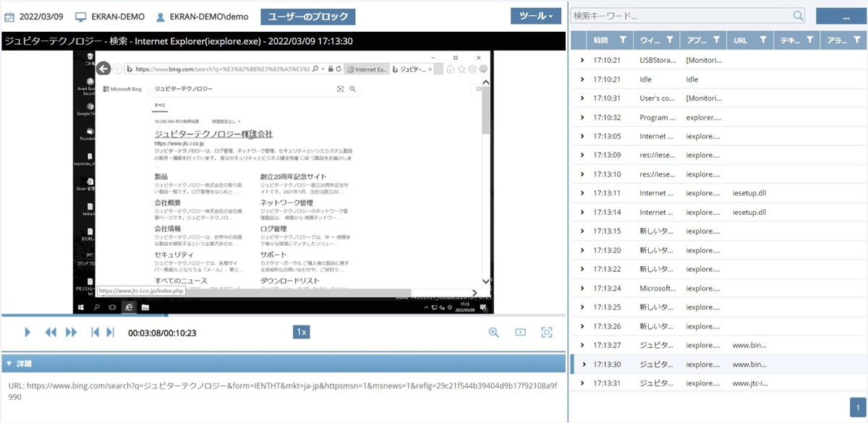
Task: Select the 17:13:26 新しいタ... row
Action: 719,326
